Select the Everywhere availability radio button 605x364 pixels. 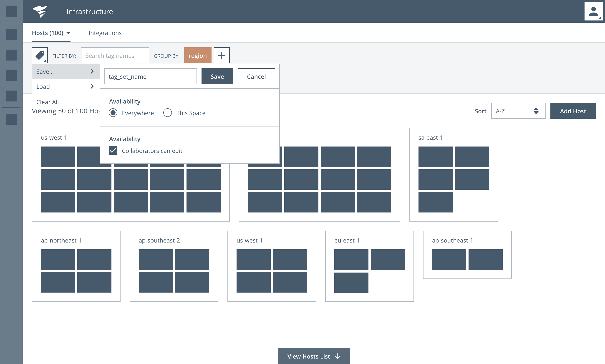pos(113,113)
